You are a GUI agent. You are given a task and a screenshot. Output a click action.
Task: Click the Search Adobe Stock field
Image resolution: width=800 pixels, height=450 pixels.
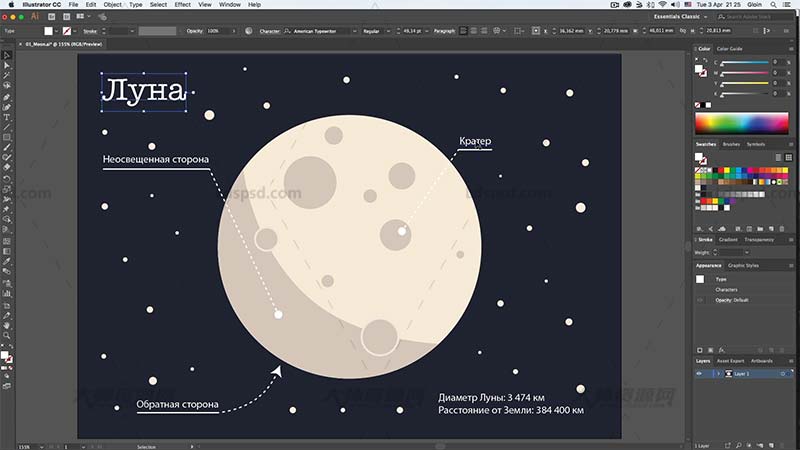click(754, 16)
